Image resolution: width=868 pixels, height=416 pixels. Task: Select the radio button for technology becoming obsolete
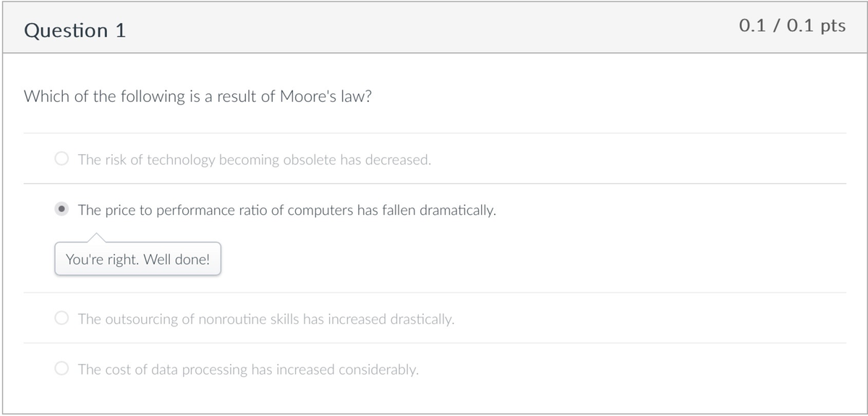coord(63,159)
